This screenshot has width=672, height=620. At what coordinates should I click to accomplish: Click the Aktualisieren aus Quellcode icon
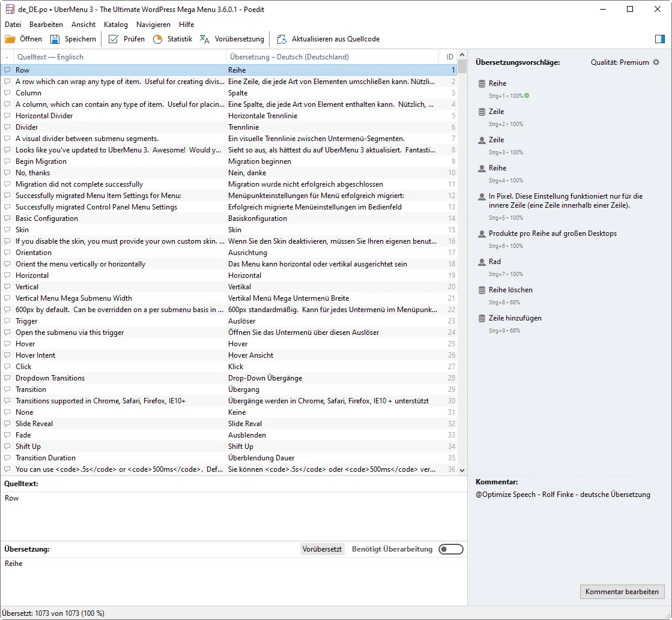click(x=282, y=39)
